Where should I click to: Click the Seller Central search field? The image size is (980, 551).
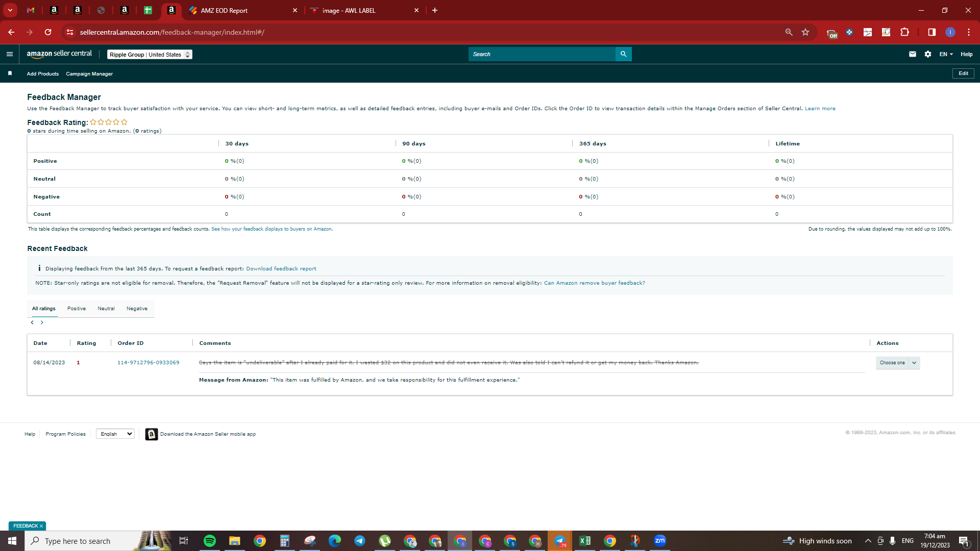[542, 54]
